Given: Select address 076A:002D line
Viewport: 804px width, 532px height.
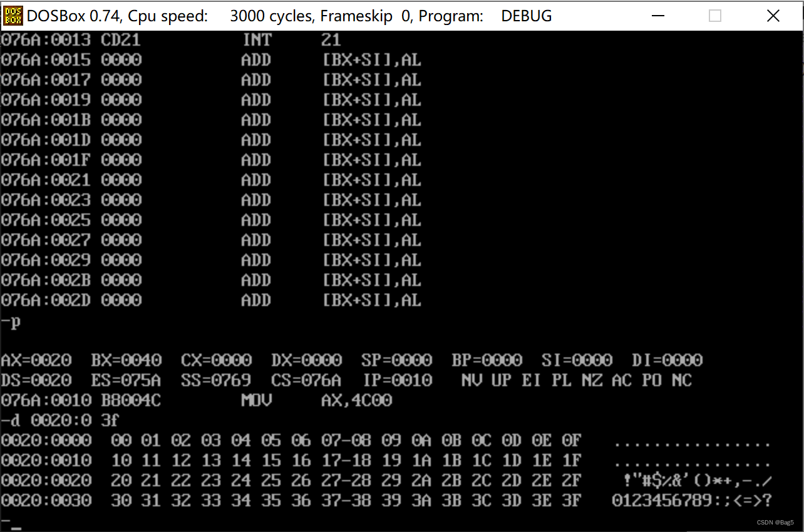Looking at the screenshot, I should (211, 300).
